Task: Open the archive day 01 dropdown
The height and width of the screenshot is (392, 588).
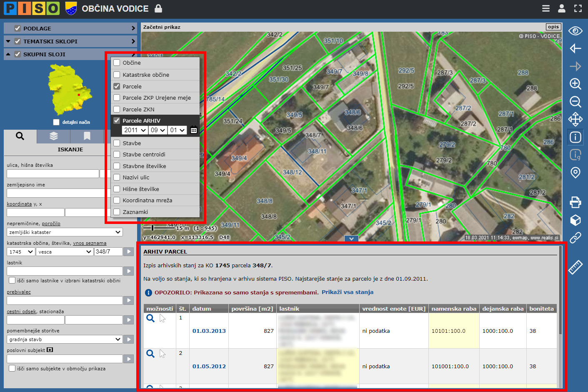Action: [177, 130]
